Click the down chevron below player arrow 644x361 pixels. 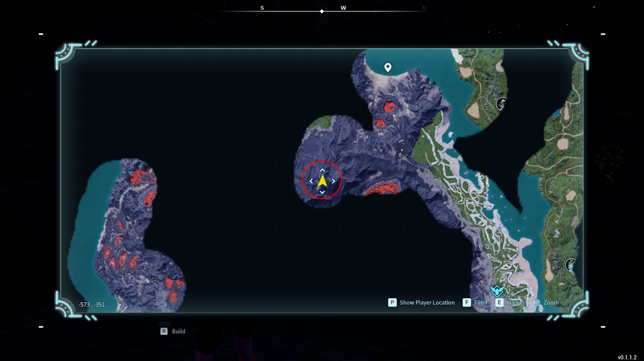pyautogui.click(x=323, y=192)
